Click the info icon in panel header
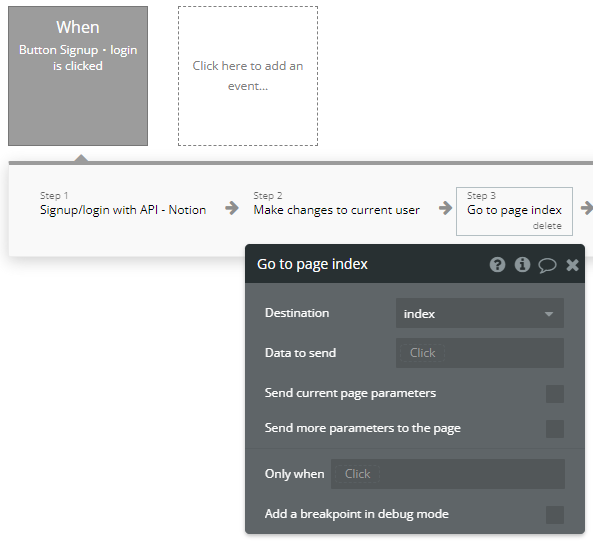 [x=522, y=264]
